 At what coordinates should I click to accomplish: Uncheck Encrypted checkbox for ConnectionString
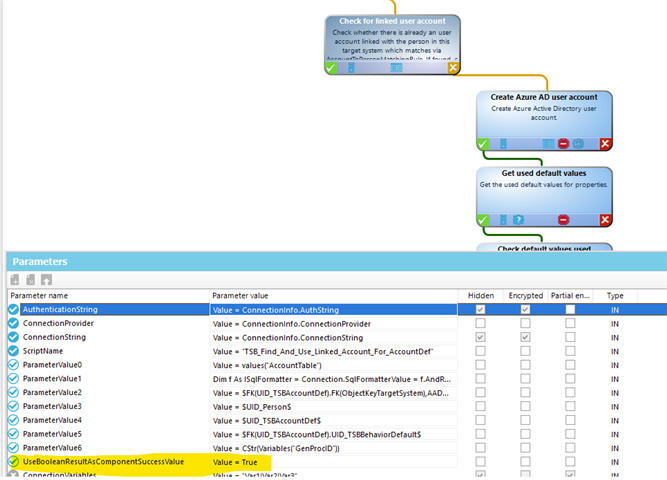tap(525, 337)
